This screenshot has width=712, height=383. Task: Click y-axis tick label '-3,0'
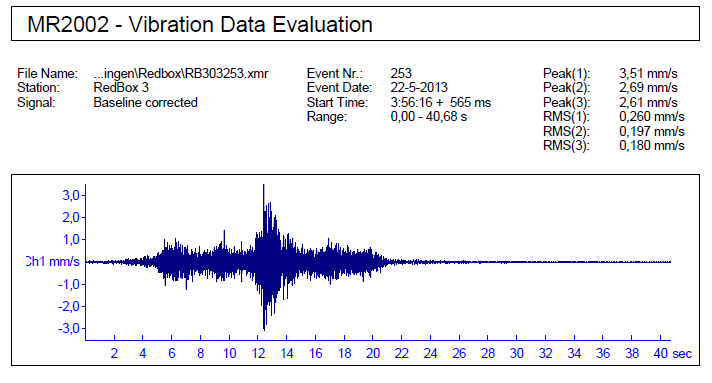tap(69, 328)
